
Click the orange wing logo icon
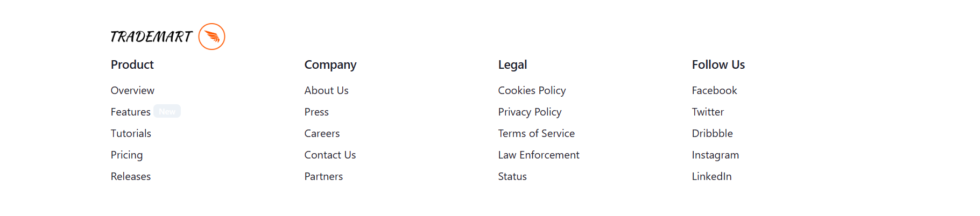(x=211, y=37)
